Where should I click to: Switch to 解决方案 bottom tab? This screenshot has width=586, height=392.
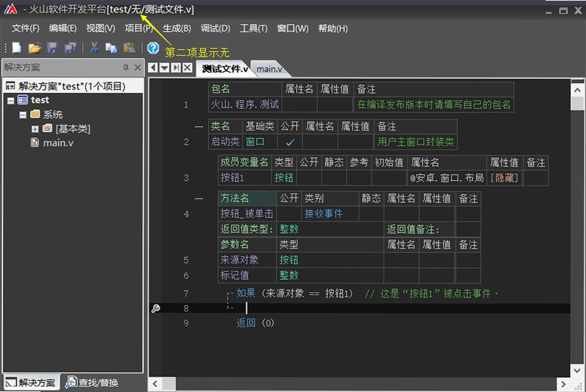tap(31, 382)
